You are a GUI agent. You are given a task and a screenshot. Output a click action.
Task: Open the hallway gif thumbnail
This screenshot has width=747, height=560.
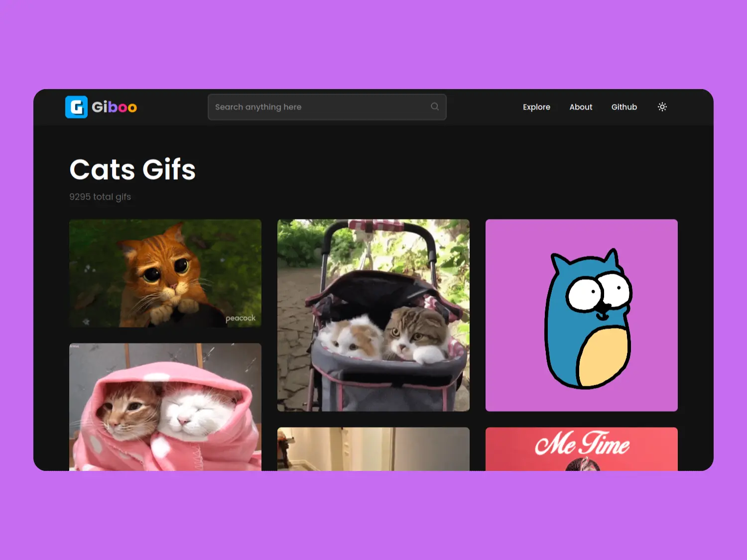point(373,448)
